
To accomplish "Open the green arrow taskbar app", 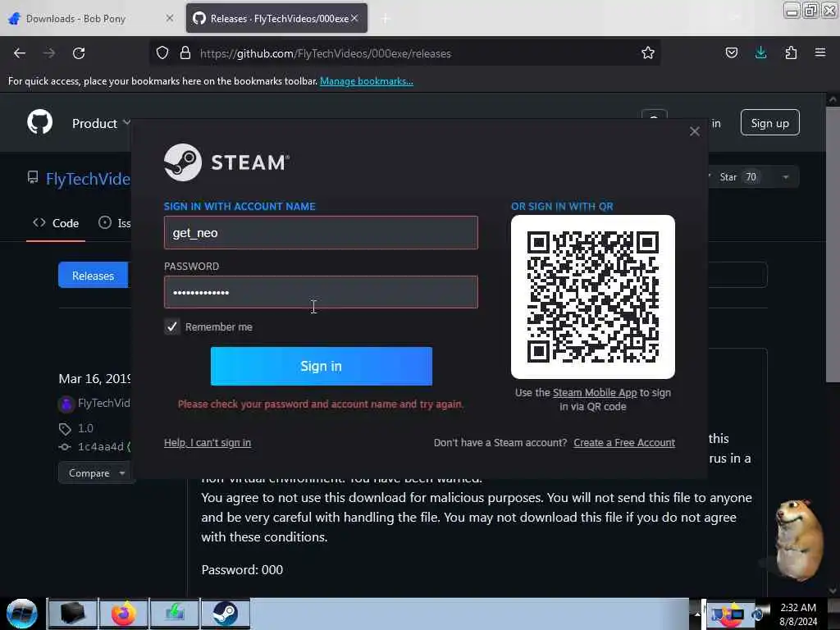I will tap(174, 614).
